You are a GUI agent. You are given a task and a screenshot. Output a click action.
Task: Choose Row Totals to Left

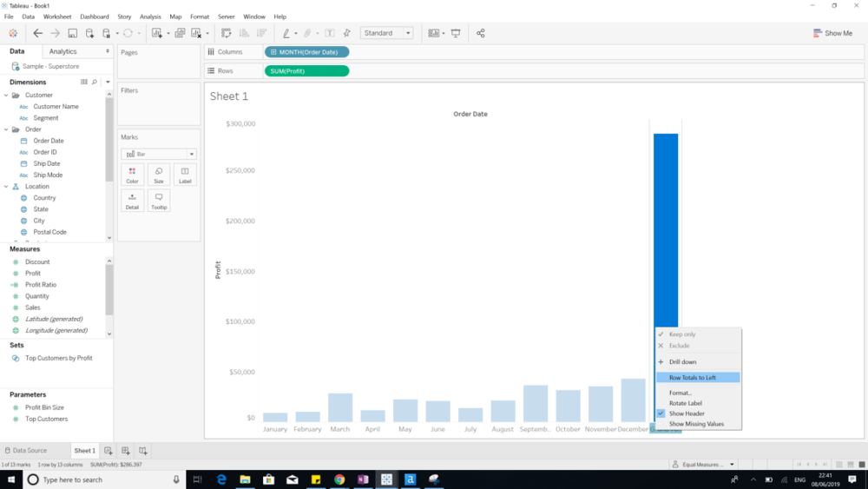click(698, 378)
